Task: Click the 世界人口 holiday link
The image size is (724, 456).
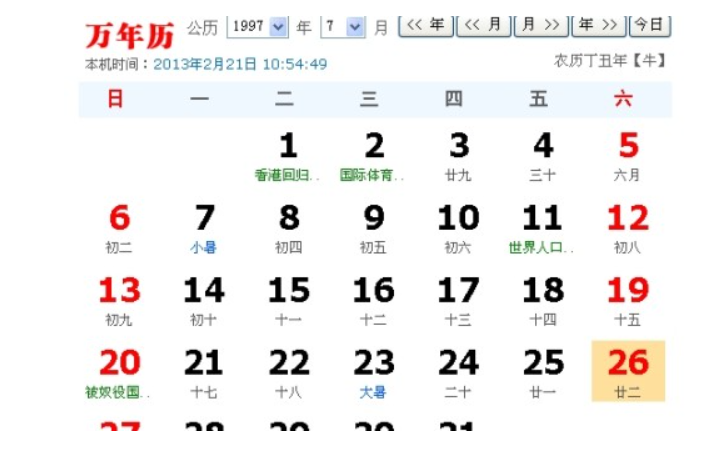Action: tap(541, 247)
